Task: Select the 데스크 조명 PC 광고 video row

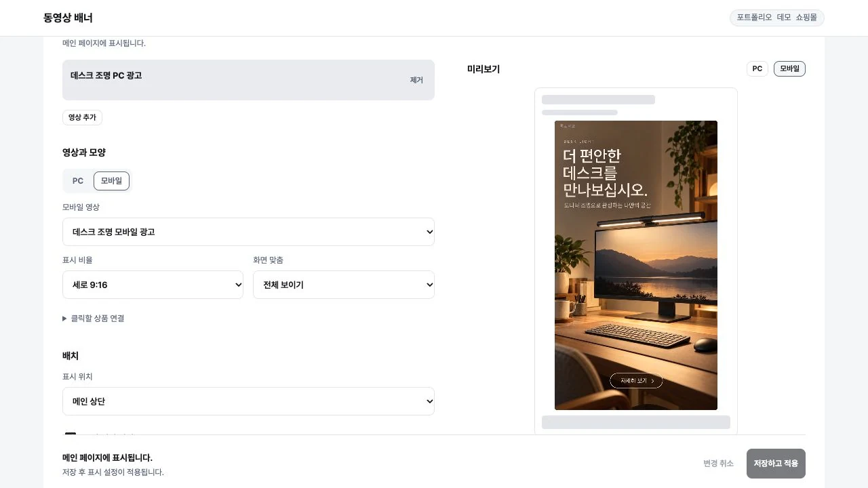Action: pyautogui.click(x=248, y=80)
